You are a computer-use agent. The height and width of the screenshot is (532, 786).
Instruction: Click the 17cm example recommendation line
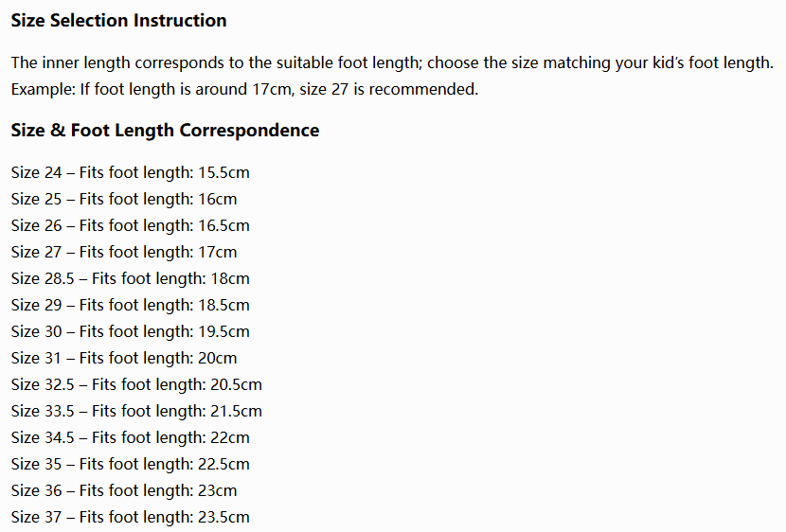pos(244,89)
